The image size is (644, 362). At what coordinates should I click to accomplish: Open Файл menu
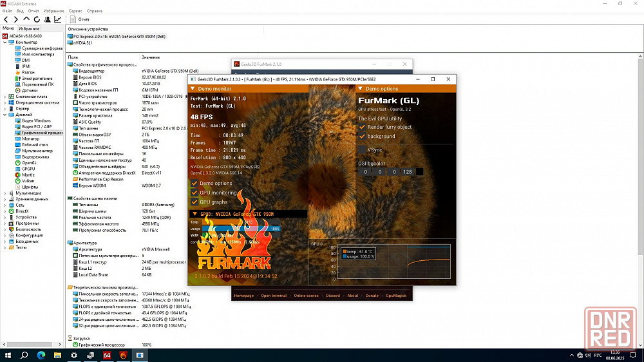click(x=7, y=11)
